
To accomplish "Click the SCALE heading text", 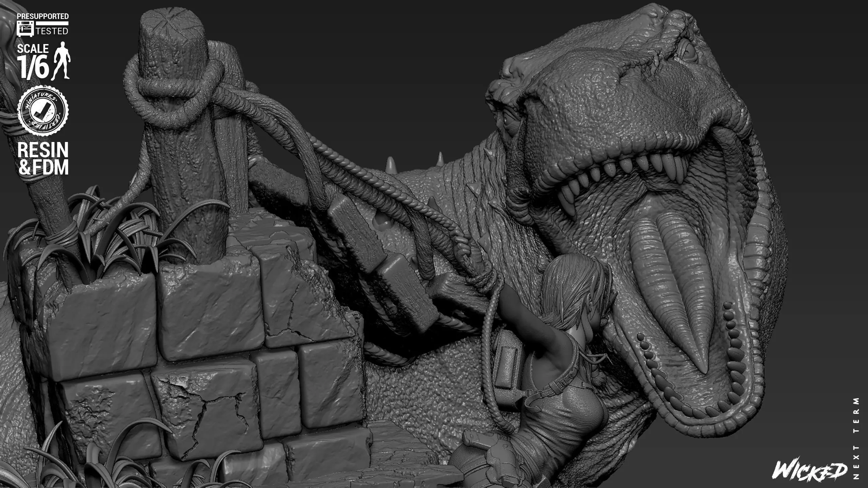I will click(33, 49).
